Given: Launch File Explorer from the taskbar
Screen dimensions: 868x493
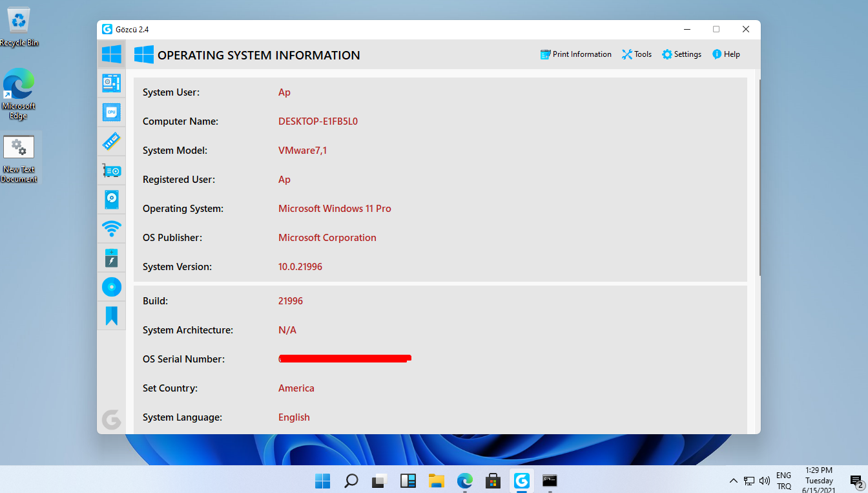Looking at the screenshot, I should pos(437,481).
